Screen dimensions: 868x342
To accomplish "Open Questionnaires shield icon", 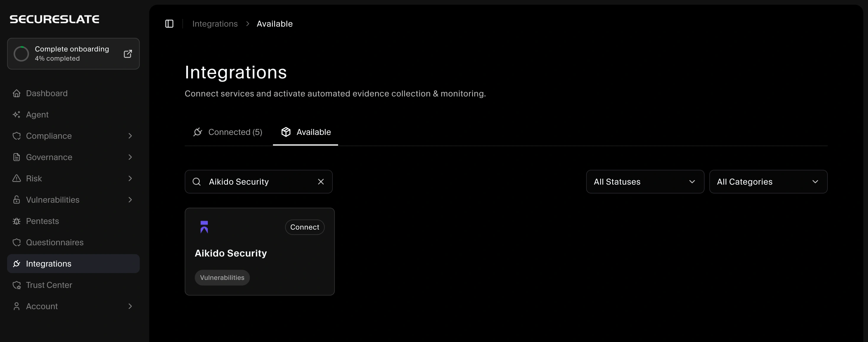I will pos(17,242).
